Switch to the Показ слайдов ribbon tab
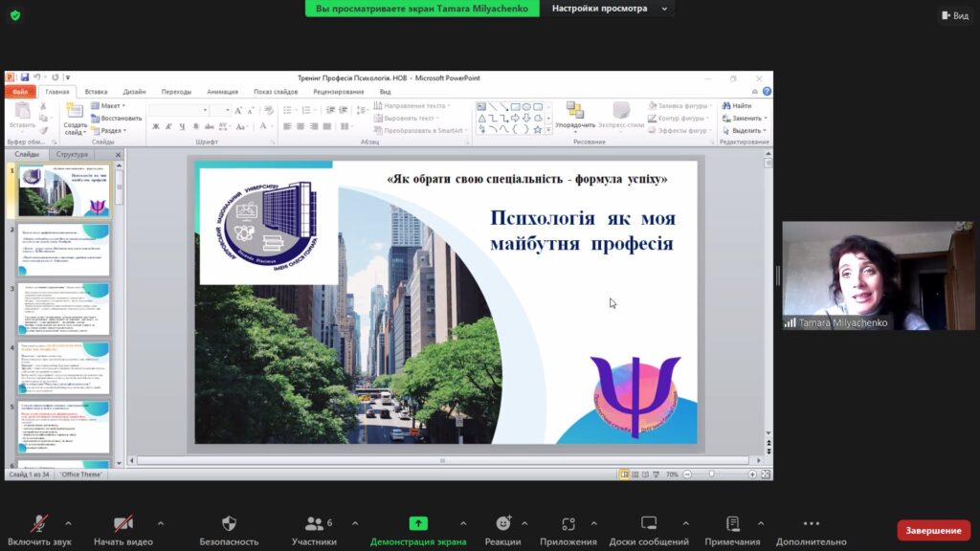 [276, 92]
